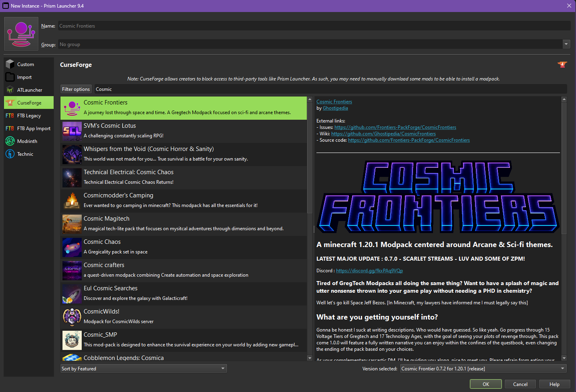576x392 pixels.
Task: Open the Cosmic Frontiers title link in description
Action: pos(334,102)
